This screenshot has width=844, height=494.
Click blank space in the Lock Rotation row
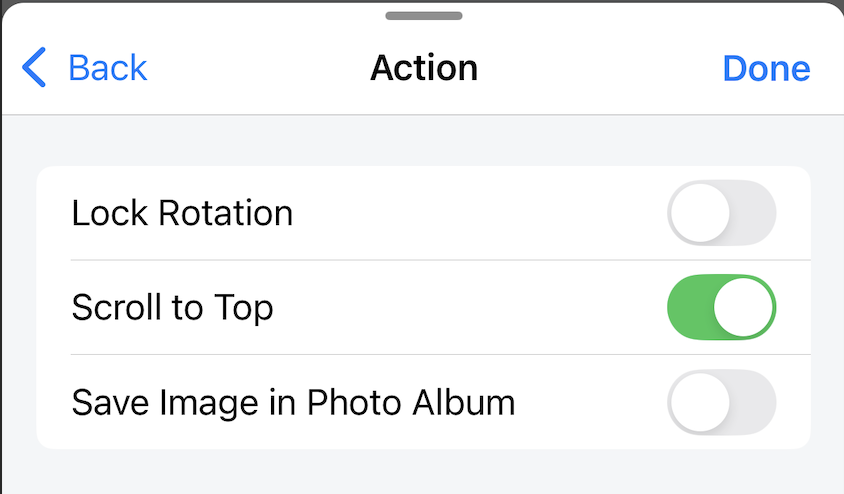tap(480, 213)
